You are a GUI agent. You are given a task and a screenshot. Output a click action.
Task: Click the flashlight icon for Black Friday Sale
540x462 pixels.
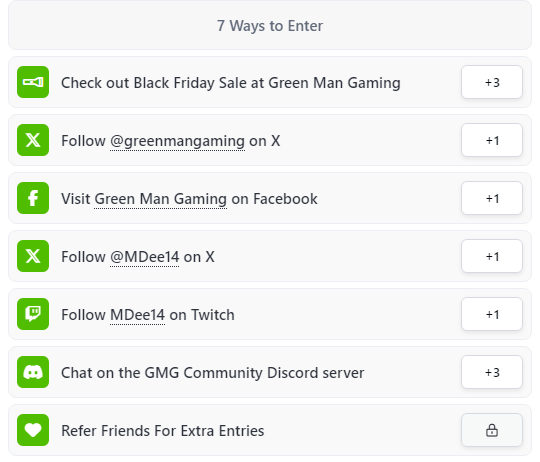[33, 82]
